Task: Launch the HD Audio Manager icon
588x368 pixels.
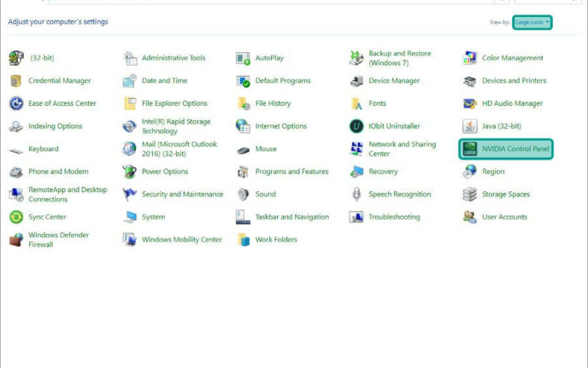Action: pos(470,103)
